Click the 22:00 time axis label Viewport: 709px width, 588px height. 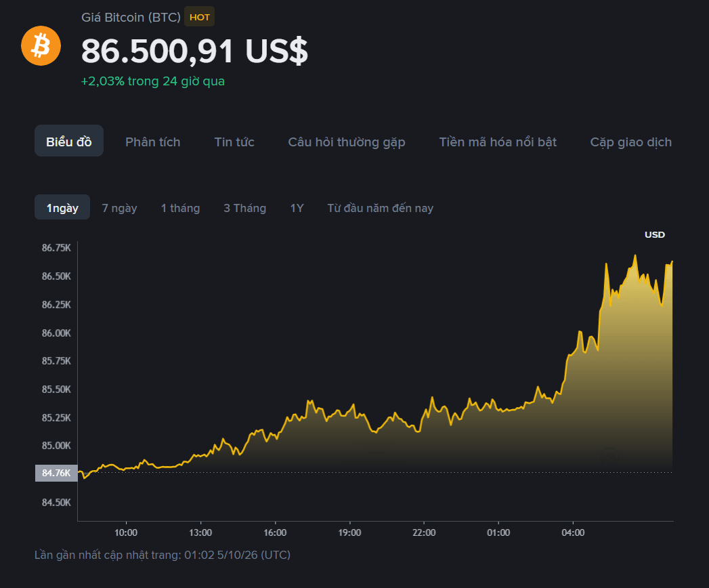424,532
